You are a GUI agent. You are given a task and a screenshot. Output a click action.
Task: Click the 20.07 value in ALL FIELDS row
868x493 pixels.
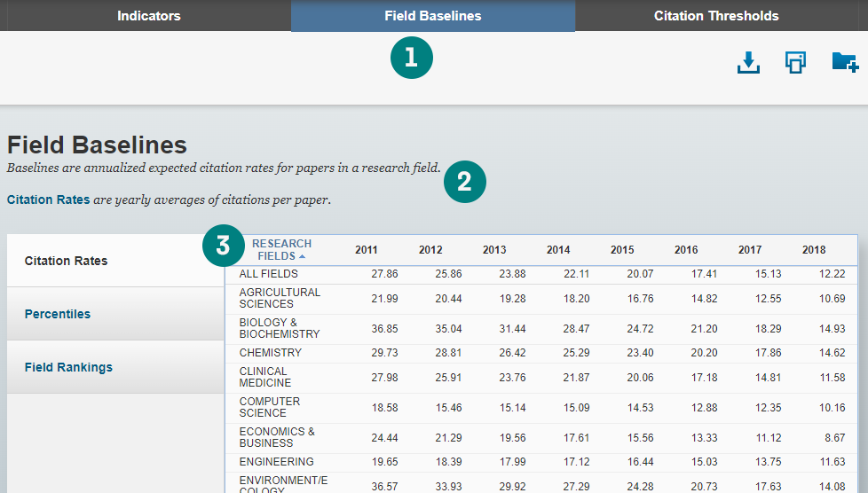(641, 274)
